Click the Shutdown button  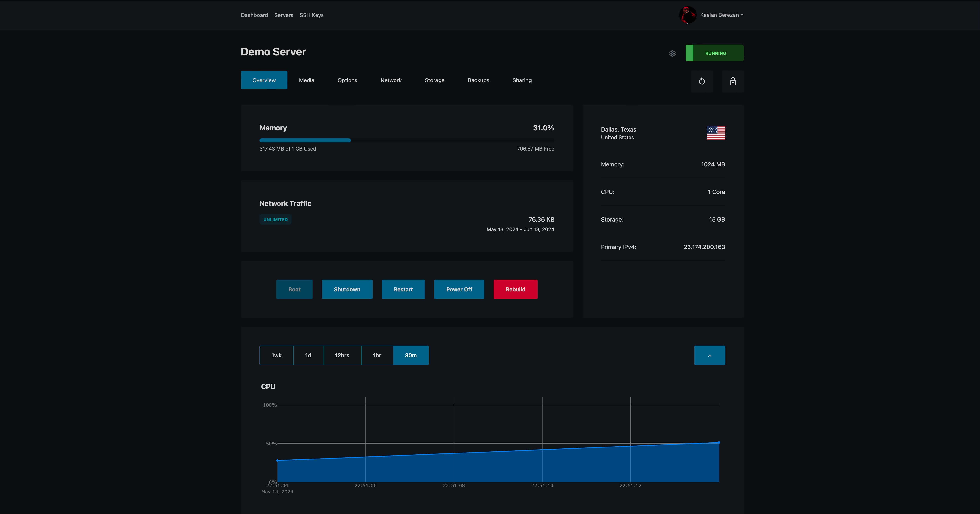(347, 289)
